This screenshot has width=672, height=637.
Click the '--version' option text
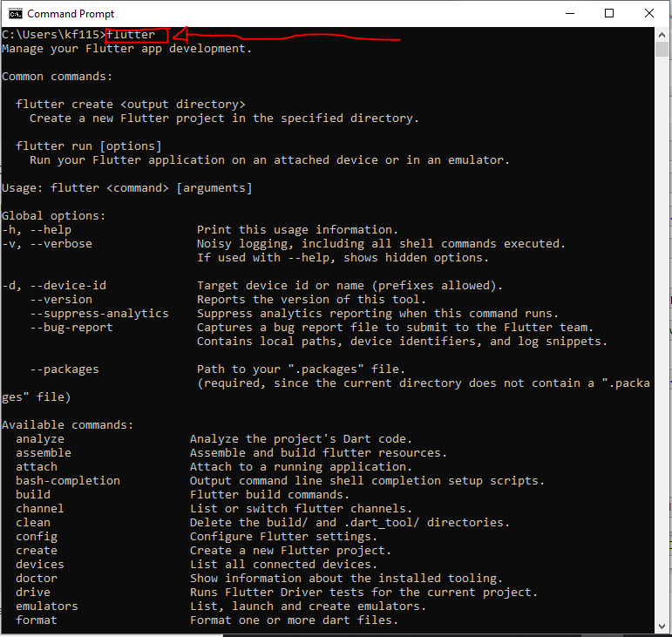point(61,300)
